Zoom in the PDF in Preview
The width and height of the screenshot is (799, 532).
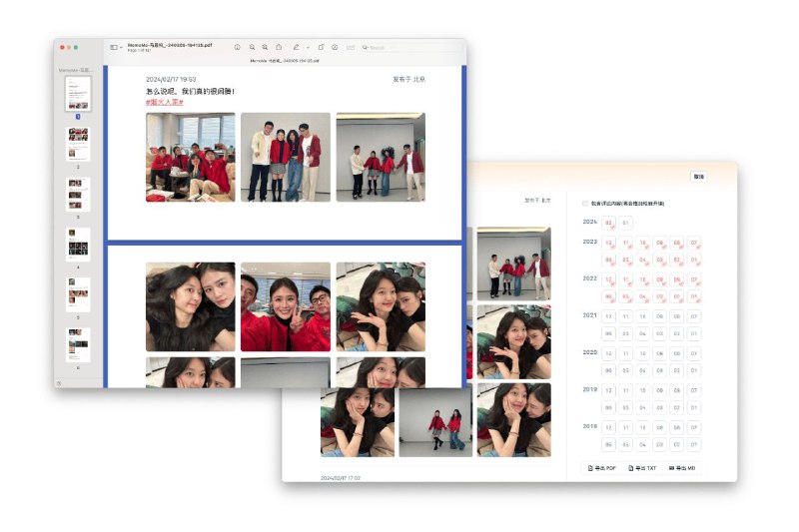click(x=265, y=47)
